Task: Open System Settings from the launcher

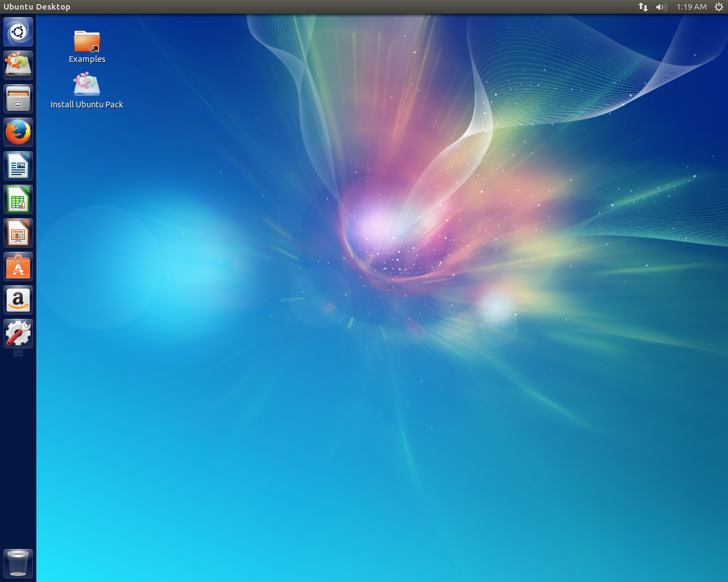Action: (18, 334)
